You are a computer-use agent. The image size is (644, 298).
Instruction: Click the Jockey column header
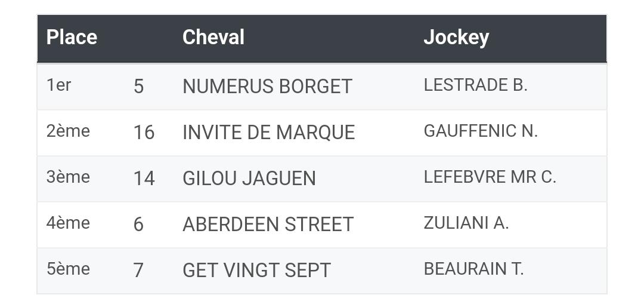tap(456, 38)
